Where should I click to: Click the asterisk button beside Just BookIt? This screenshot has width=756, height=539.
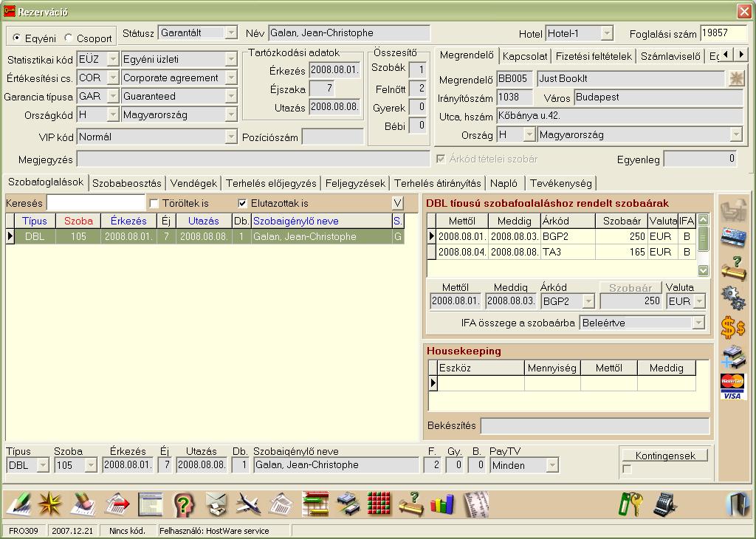click(x=736, y=78)
